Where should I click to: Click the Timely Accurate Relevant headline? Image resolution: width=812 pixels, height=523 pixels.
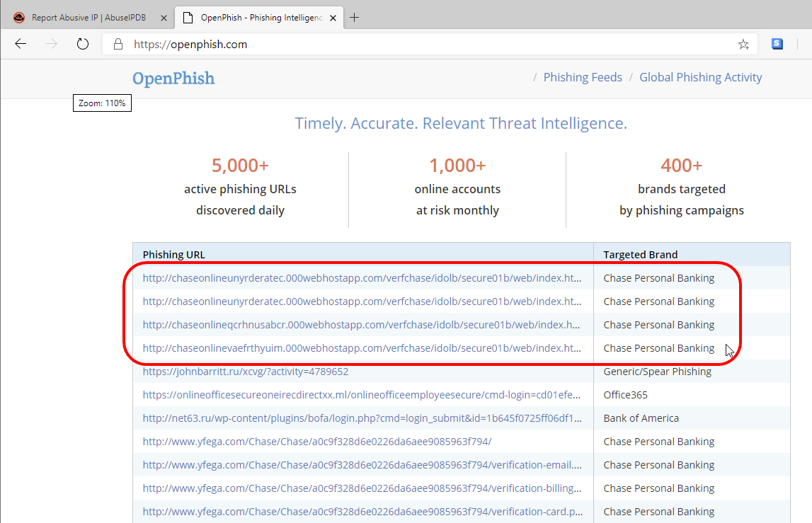tap(461, 123)
